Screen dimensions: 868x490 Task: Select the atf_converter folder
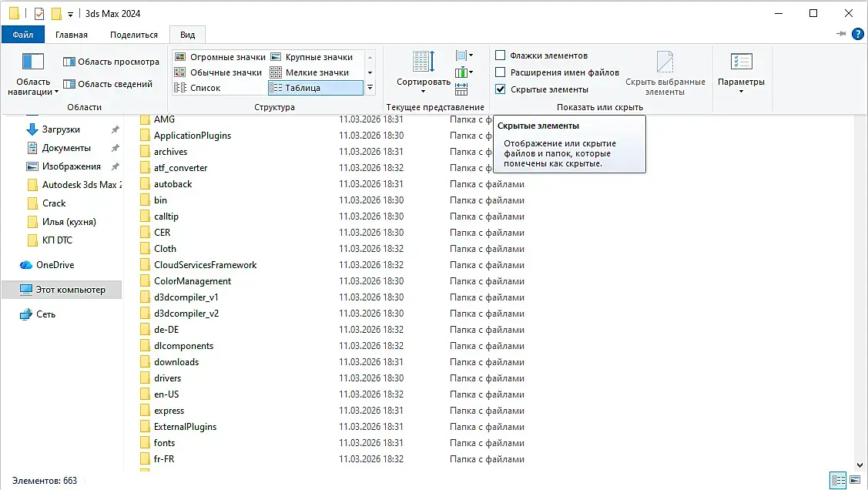tap(173, 168)
